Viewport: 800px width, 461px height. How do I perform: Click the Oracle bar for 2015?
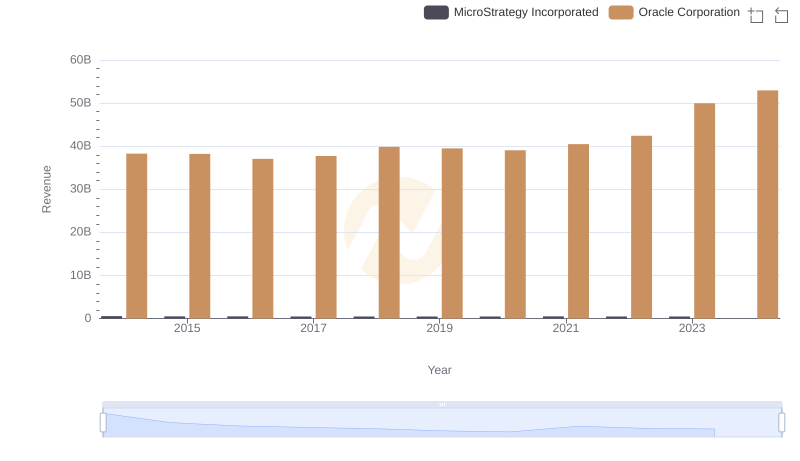coord(200,236)
